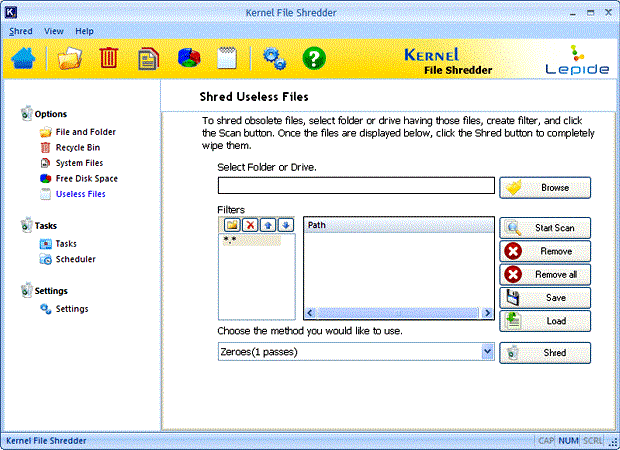The image size is (620, 450).
Task: Open the File and Folder toolbar icon
Action: (x=70, y=59)
